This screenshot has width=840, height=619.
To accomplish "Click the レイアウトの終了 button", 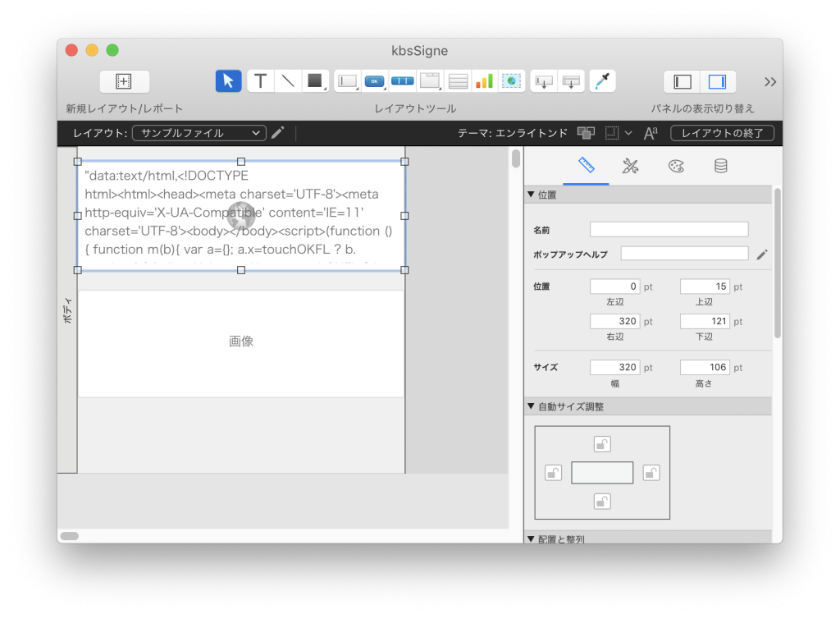I will pos(722,133).
